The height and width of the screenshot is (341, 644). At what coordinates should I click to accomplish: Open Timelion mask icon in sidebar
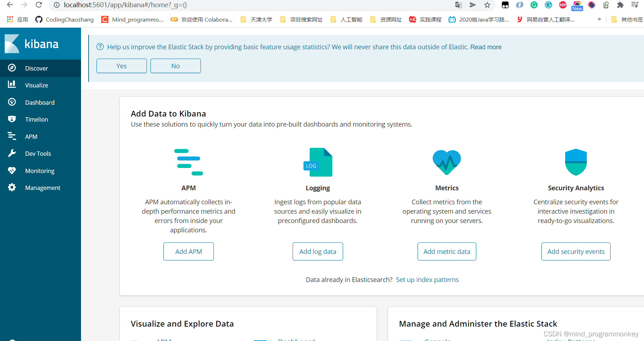point(12,119)
